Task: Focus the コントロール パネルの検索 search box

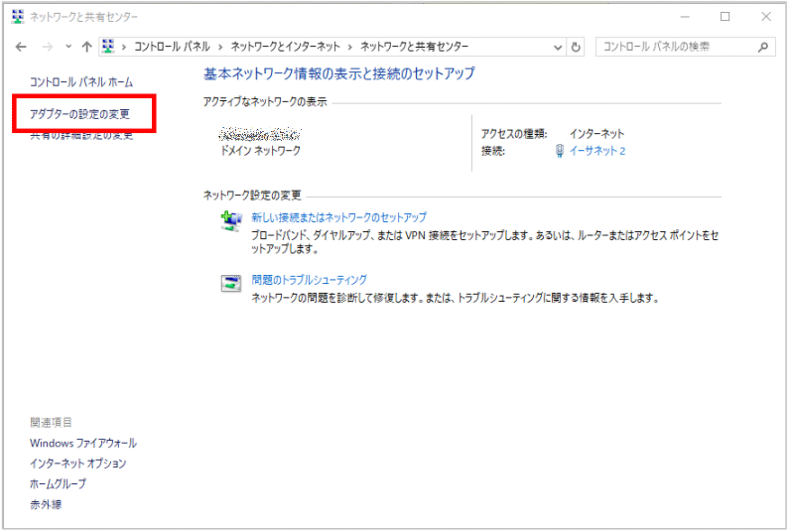Action: (x=675, y=47)
